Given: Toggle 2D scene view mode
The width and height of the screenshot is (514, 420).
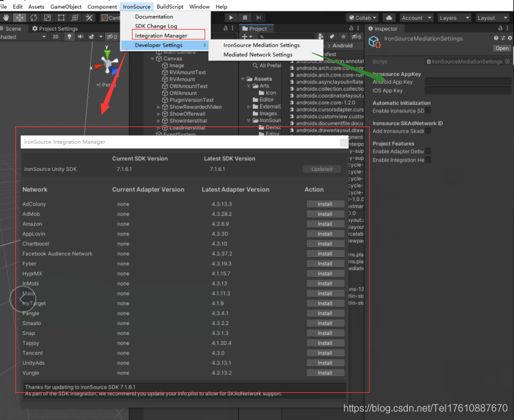Looking at the screenshot, I should click(55, 37).
